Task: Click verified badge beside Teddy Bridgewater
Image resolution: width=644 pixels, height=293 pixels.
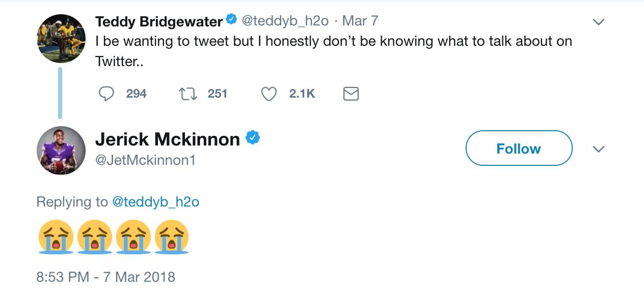Action: [x=231, y=20]
